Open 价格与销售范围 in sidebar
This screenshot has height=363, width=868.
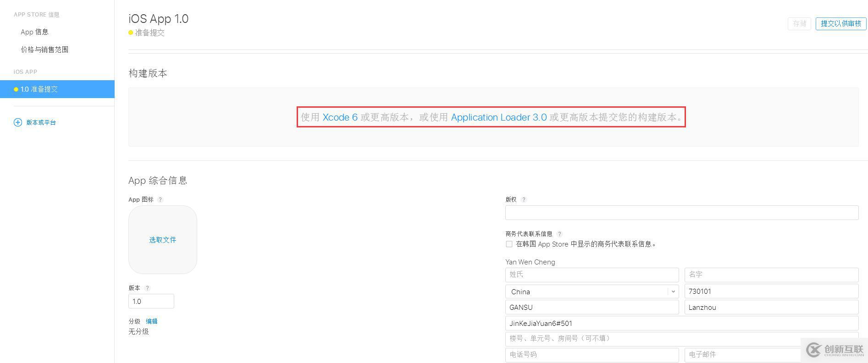[44, 49]
